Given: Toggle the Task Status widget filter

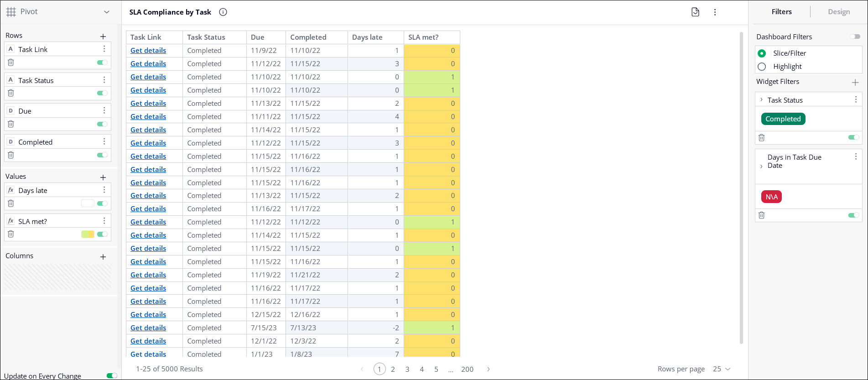Looking at the screenshot, I should coord(853,137).
